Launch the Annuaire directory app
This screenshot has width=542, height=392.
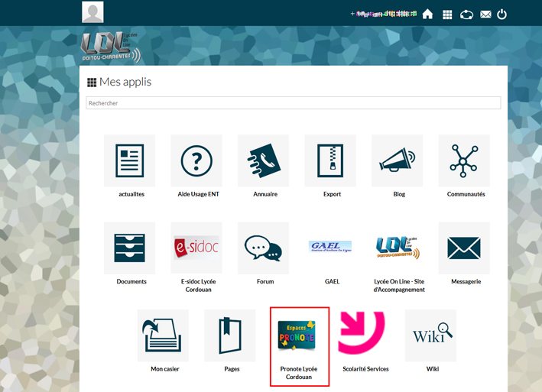point(264,160)
